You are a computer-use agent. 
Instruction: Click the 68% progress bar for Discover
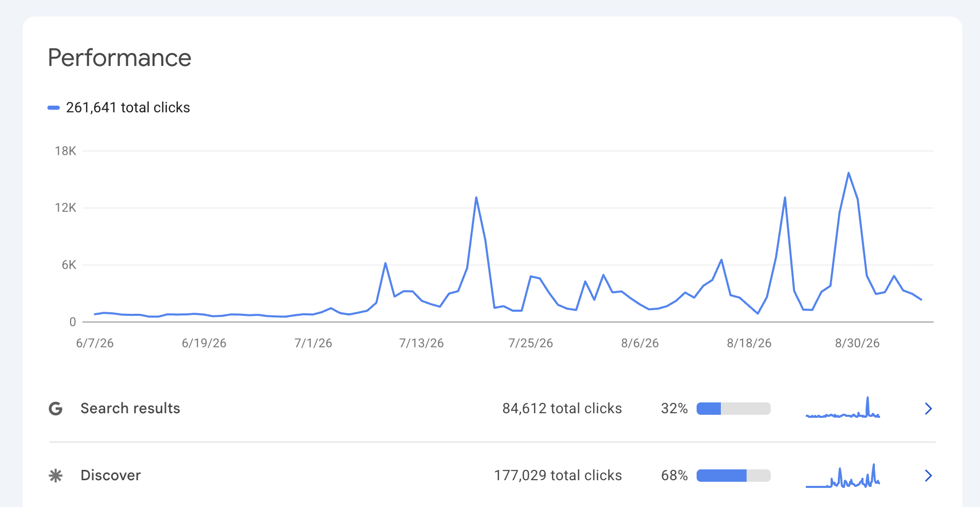click(734, 476)
